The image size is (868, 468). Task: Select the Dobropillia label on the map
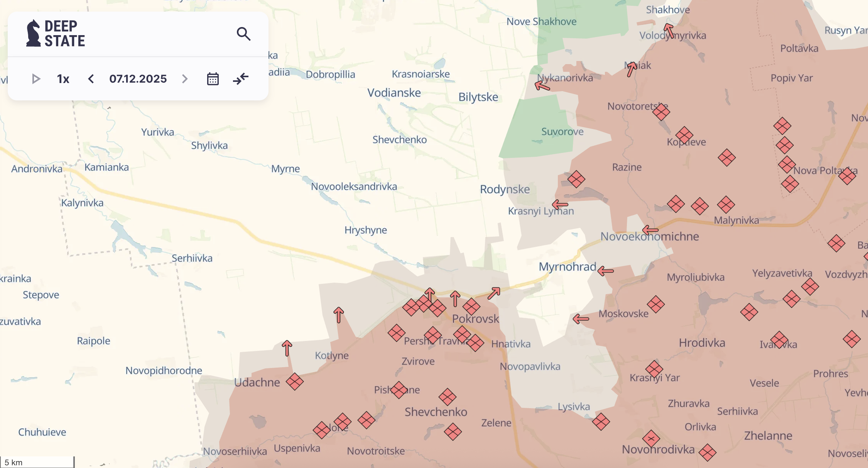pos(330,74)
